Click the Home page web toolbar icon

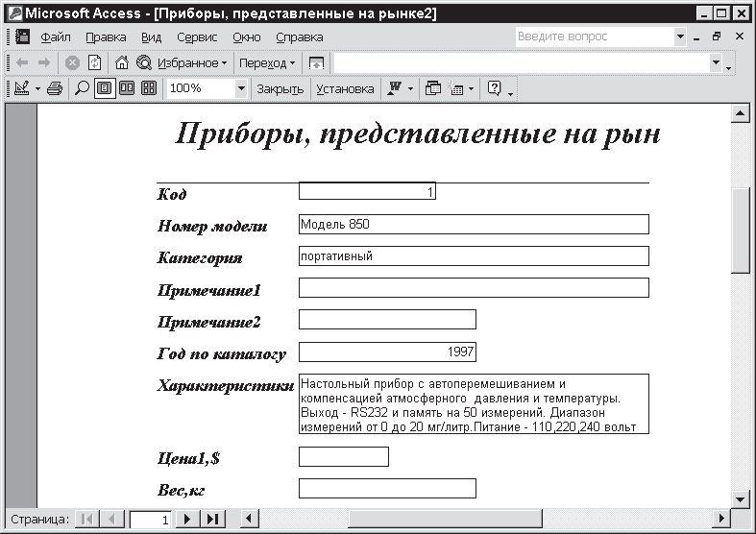click(x=122, y=62)
